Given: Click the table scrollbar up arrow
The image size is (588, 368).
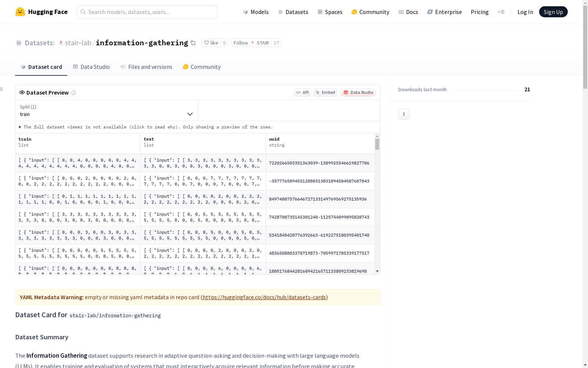Looking at the screenshot, I should click(377, 136).
